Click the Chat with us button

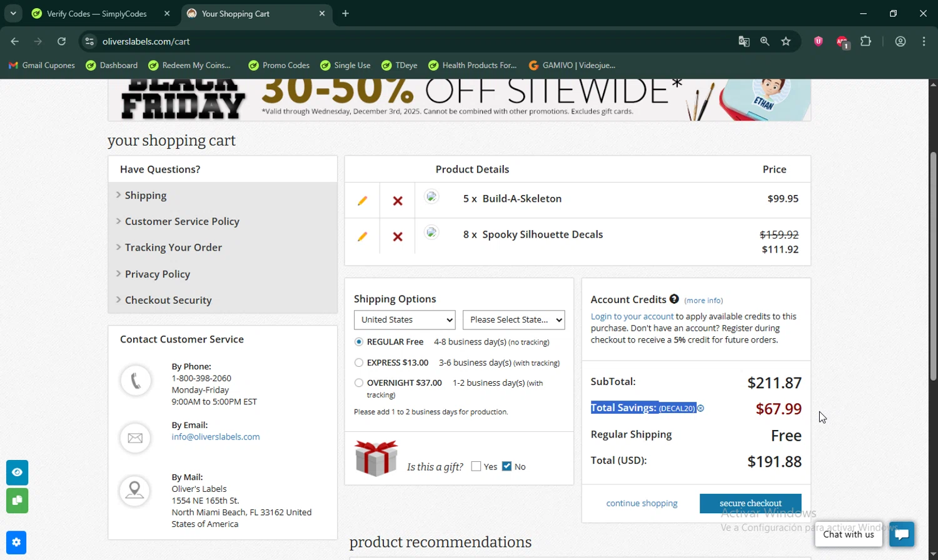pos(849,534)
